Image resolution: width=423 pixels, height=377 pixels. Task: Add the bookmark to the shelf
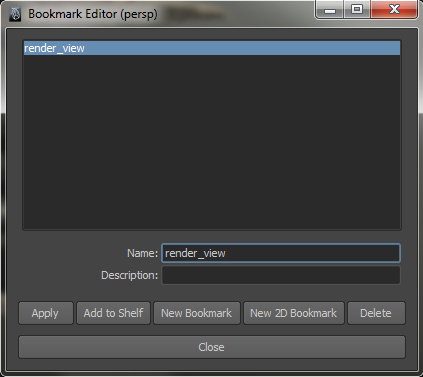113,313
